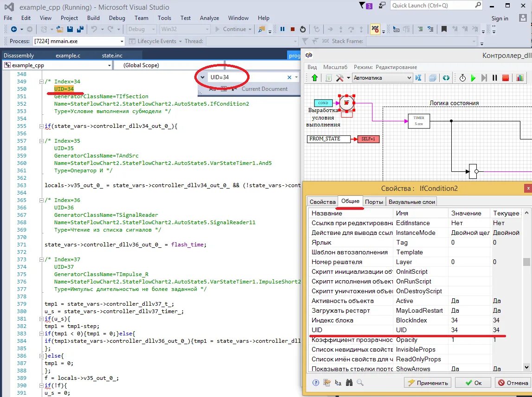The width and height of the screenshot is (532, 397).
Task: Click the hammer and wrench tools icon
Action: pos(340,78)
